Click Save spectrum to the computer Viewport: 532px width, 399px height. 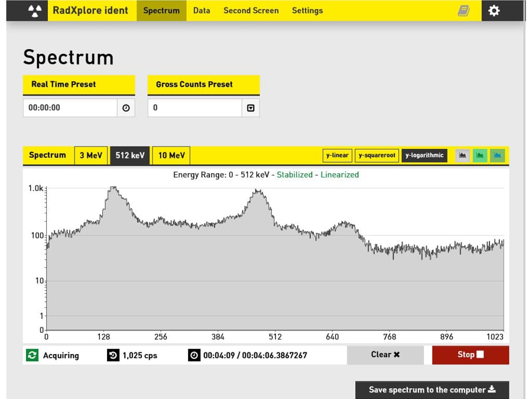click(432, 390)
